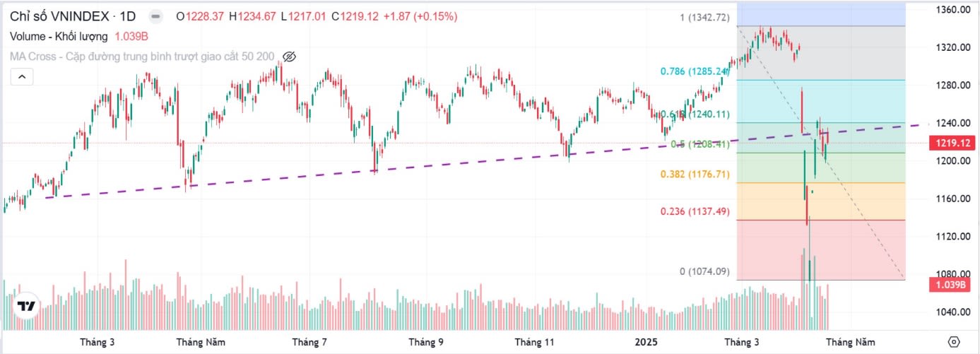This screenshot has height=354, width=980.
Task: Open chart settings gear on the price axis
Action: pos(954,342)
